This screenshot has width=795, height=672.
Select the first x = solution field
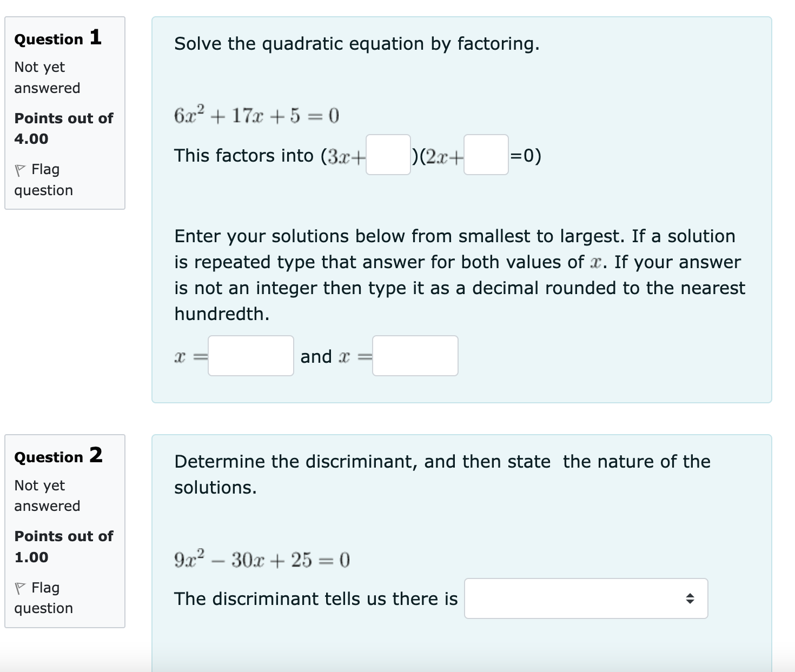250,356
